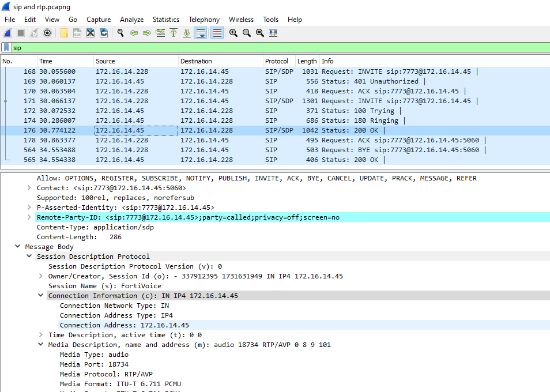Viewport: 550px width, 392px height.
Task: Open the Telephony menu
Action: [204, 20]
